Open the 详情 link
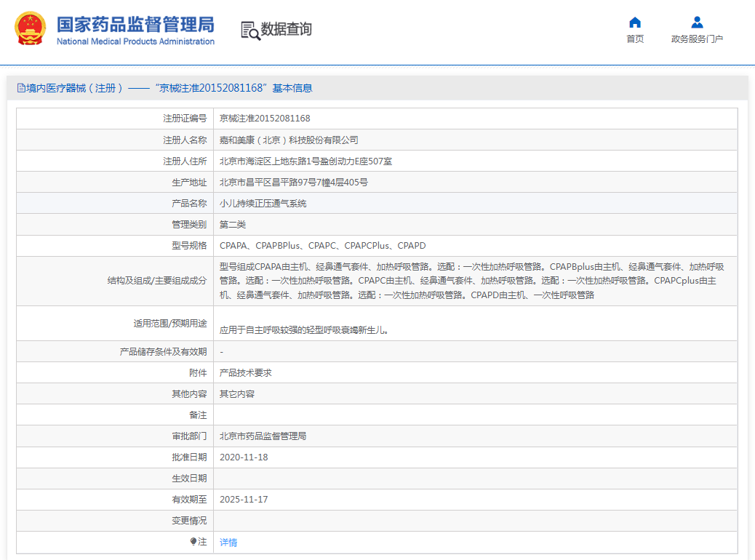 click(228, 543)
